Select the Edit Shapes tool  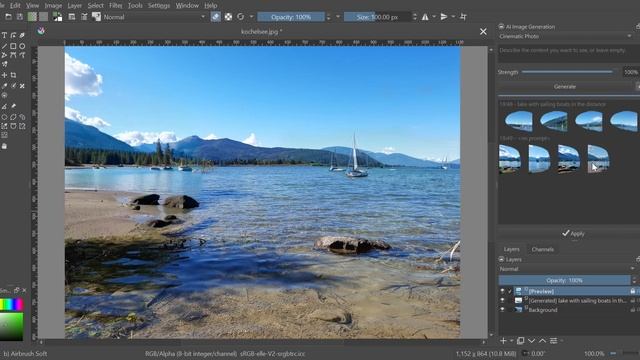click(13, 36)
